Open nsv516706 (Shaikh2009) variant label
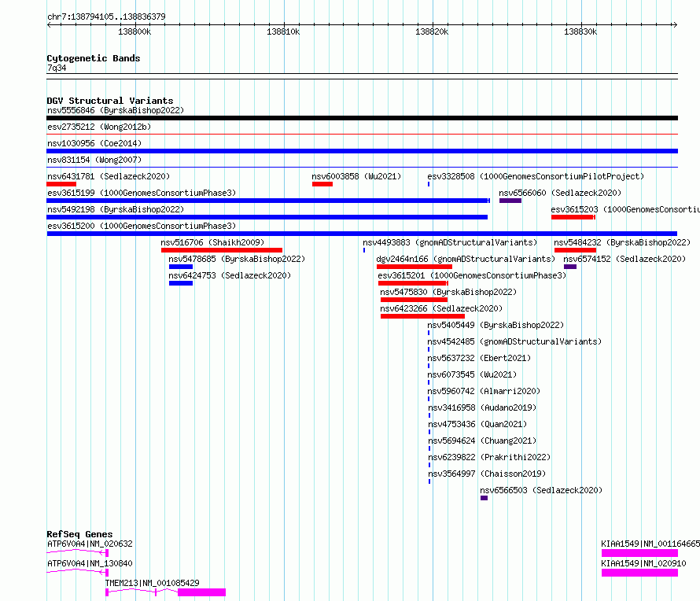Viewport: 700px width, 601px height. pos(212,242)
